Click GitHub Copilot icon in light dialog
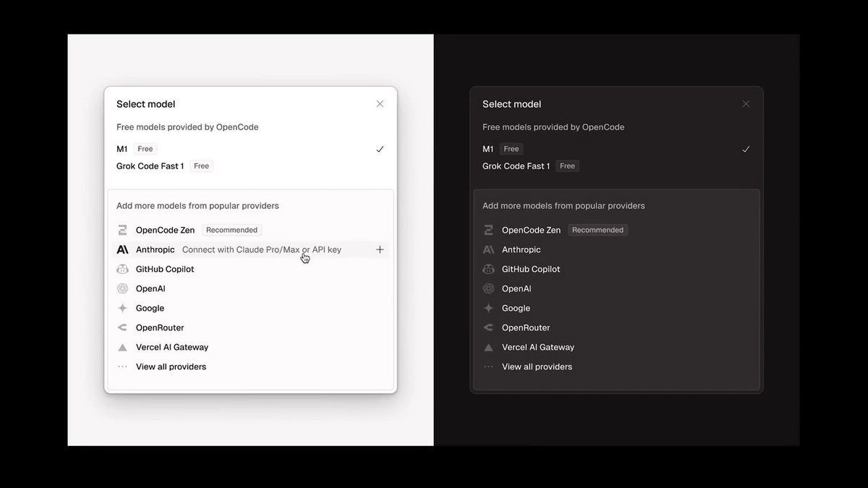Viewport: 868px width, 488px height. coord(122,269)
